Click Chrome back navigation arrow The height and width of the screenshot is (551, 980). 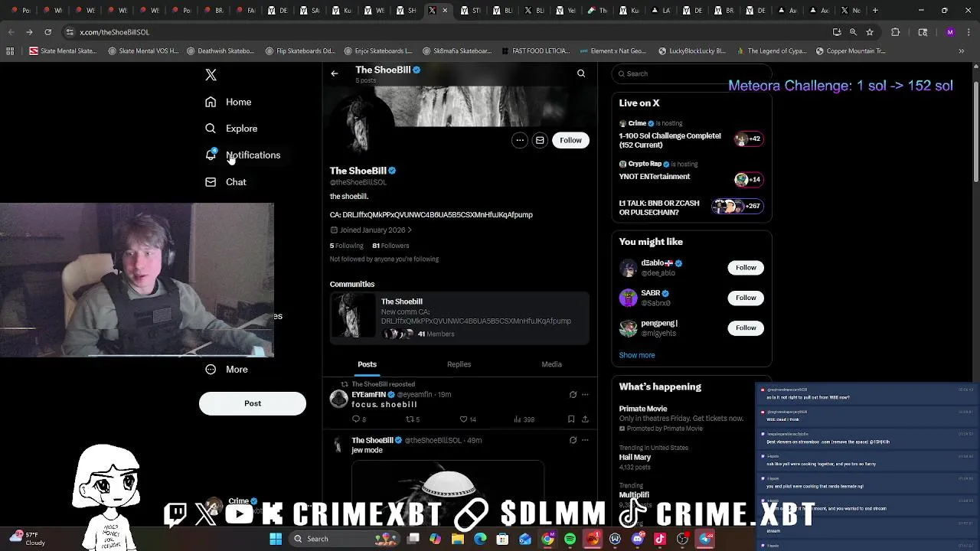(11, 32)
